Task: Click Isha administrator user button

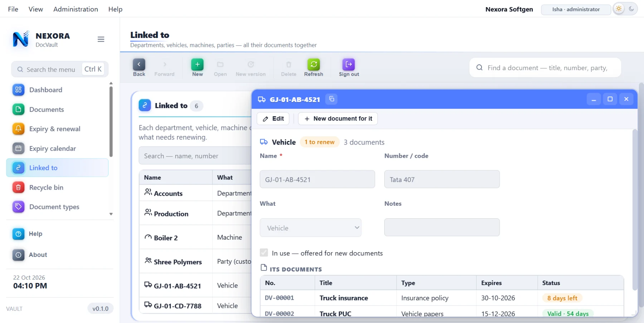Action: [576, 9]
